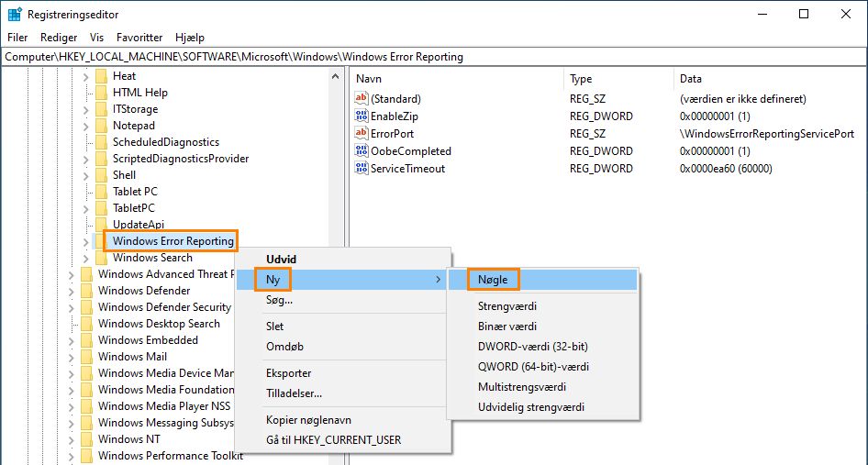The width and height of the screenshot is (868, 465).
Task: Click the Heat folder icon
Action: pos(101,76)
